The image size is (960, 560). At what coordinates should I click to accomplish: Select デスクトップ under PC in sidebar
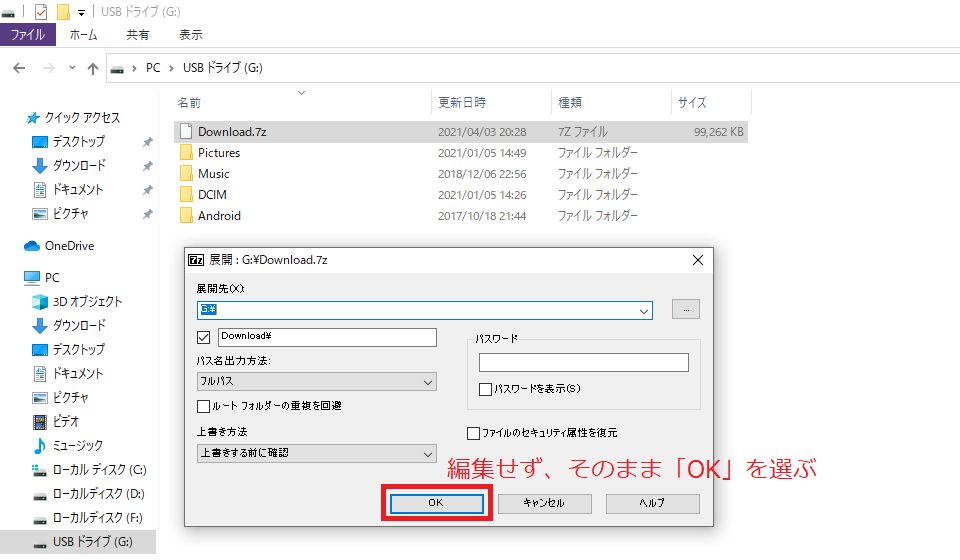point(78,349)
